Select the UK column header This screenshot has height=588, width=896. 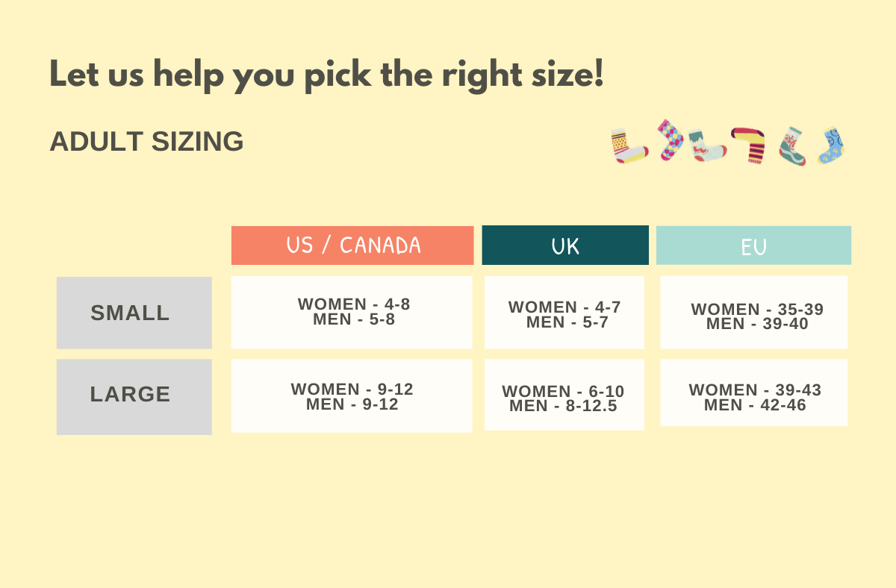(x=564, y=245)
